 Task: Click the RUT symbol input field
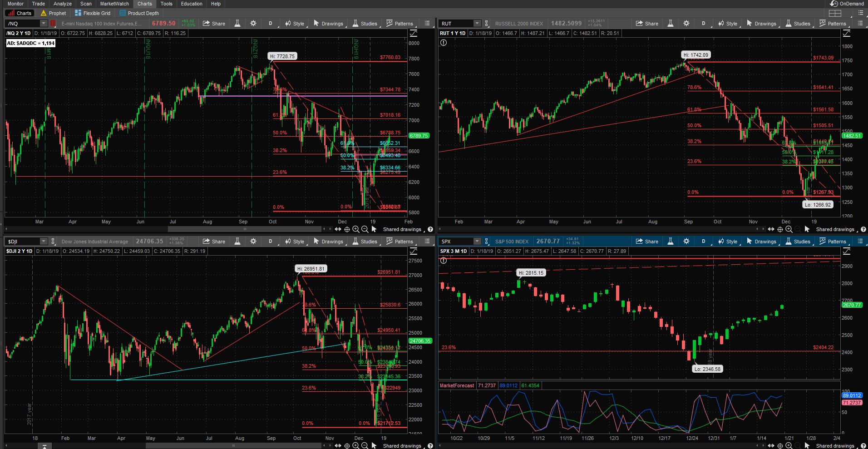456,24
